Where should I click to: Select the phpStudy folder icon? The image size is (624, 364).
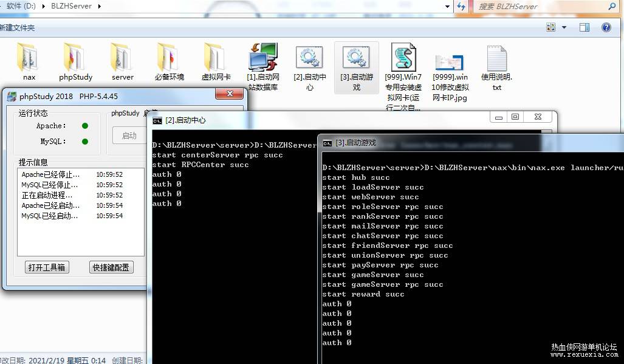[x=75, y=58]
